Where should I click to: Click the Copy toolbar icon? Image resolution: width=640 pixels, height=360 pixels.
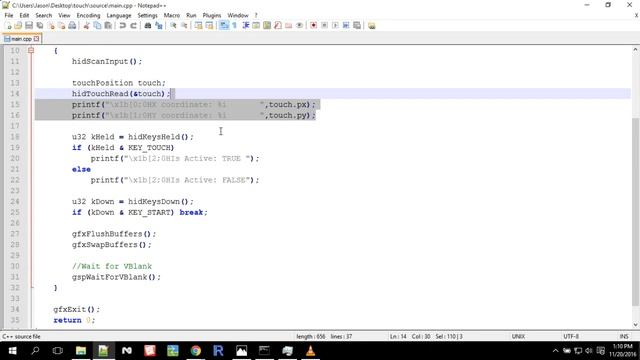tap(97, 25)
